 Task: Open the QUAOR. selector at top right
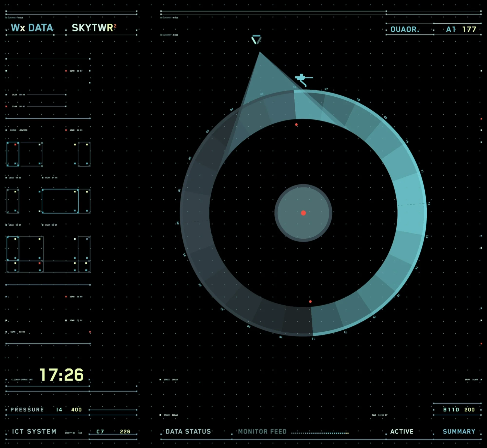point(405,29)
